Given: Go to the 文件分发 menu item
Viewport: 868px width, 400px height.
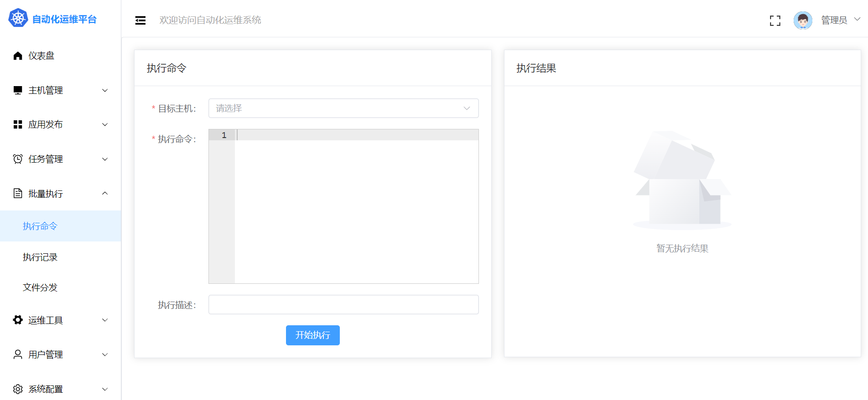Looking at the screenshot, I should [40, 287].
